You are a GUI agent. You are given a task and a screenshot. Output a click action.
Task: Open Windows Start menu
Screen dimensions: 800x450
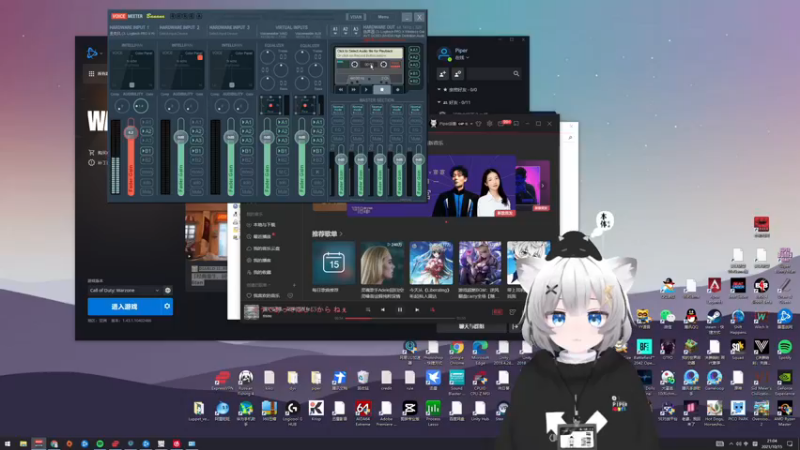point(7,444)
